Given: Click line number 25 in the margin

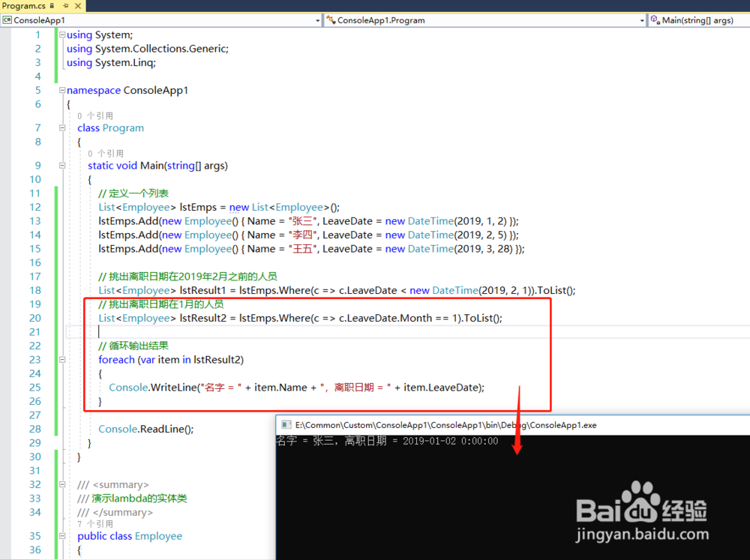Looking at the screenshot, I should [x=35, y=388].
